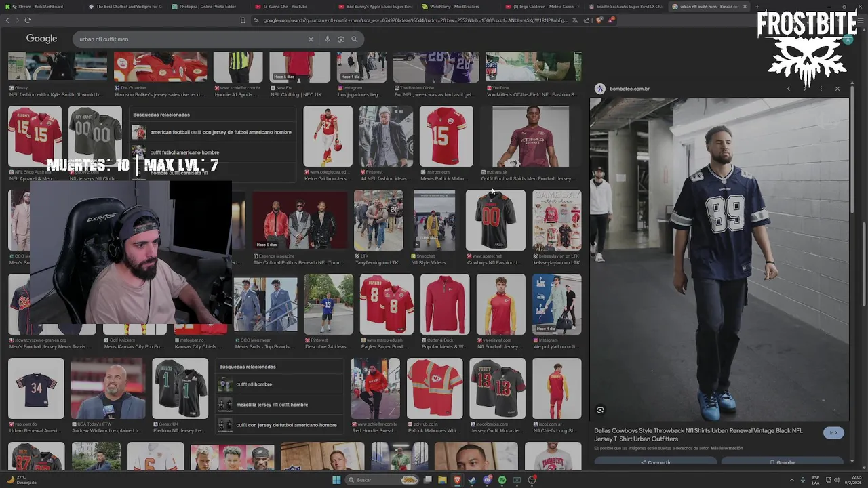Open Andrew Whitworth USA Today result
The width and height of the screenshot is (868, 488).
click(x=108, y=388)
